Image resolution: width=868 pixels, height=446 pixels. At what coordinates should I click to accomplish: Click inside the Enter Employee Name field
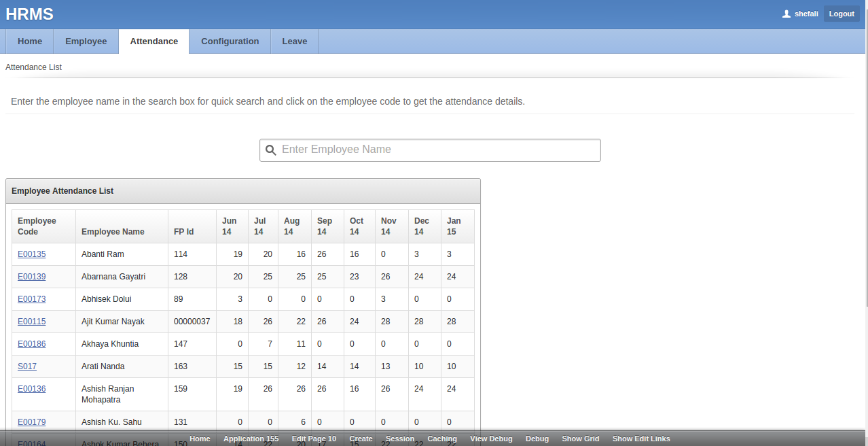click(438, 150)
